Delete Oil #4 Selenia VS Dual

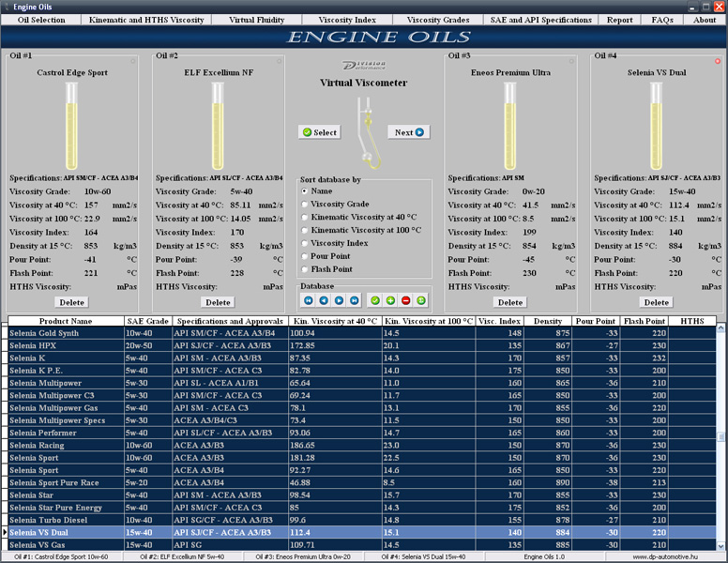(657, 302)
